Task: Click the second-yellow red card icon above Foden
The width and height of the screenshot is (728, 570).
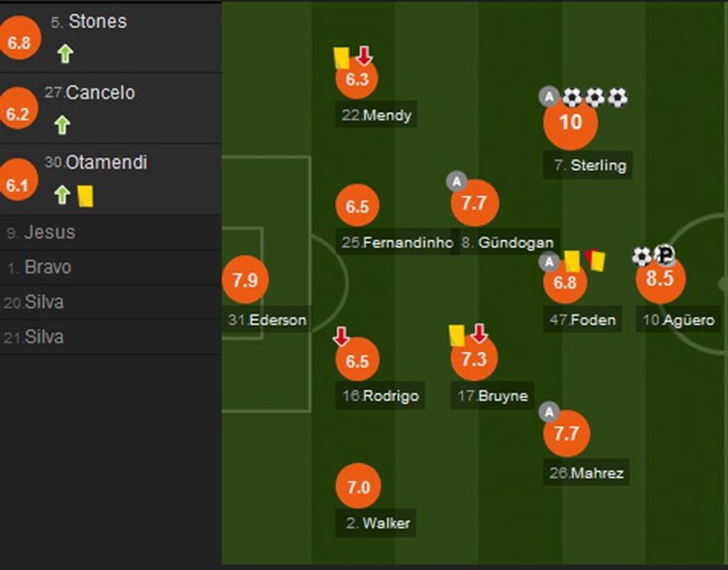Action: point(596,259)
